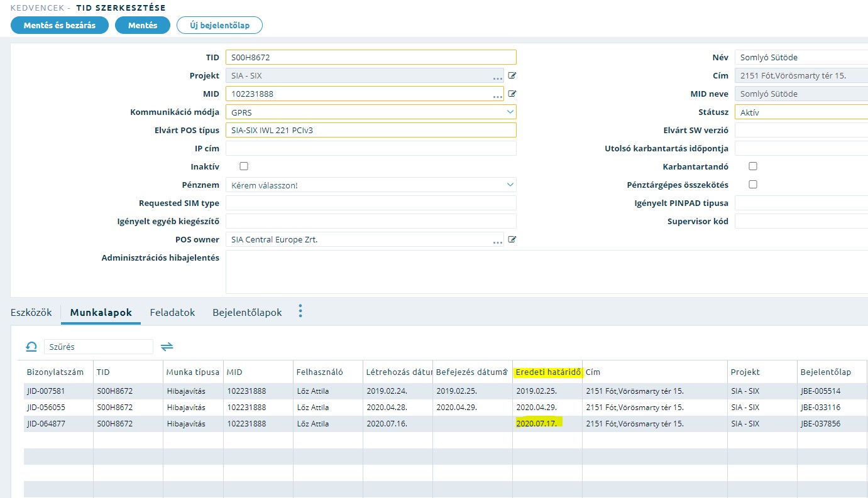The height and width of the screenshot is (498, 868).
Task: Open lookup dots in Projekt field
Action: 497,77
